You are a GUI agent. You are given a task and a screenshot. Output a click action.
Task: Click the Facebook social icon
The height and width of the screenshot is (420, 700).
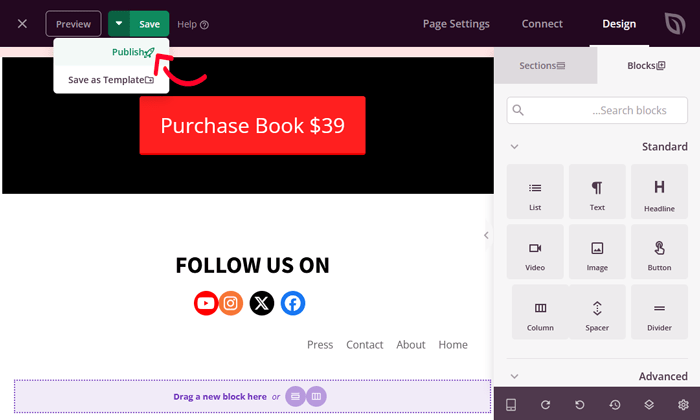click(292, 303)
